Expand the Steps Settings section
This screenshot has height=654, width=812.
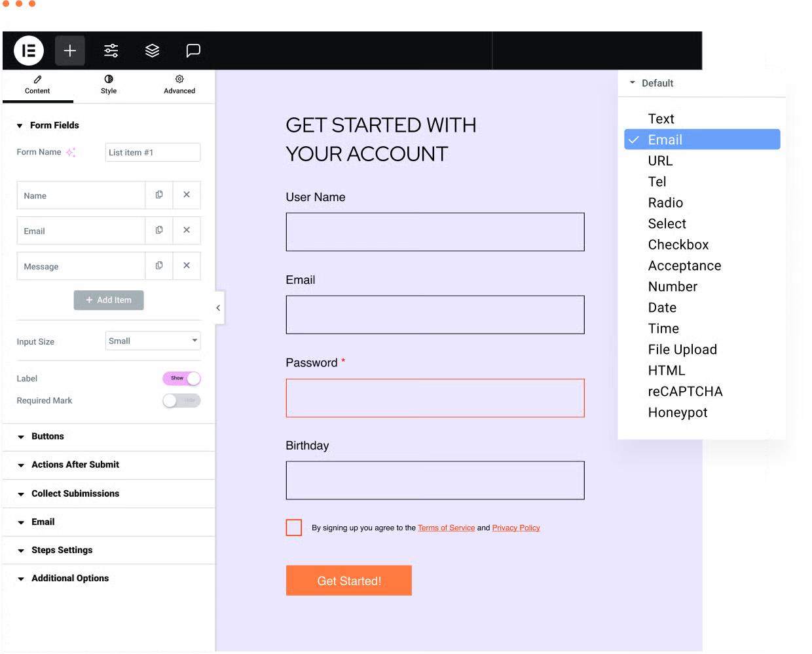[62, 550]
